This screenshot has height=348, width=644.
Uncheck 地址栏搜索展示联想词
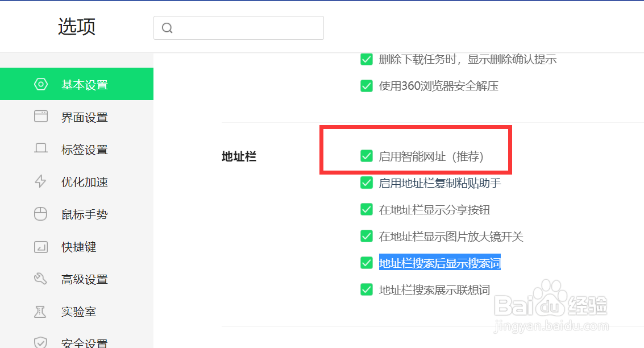pyautogui.click(x=367, y=289)
